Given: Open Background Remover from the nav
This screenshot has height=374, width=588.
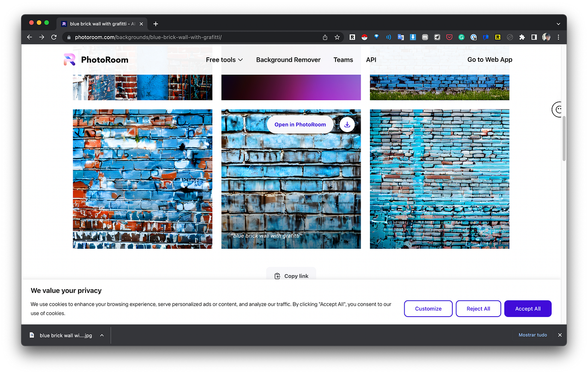Looking at the screenshot, I should (288, 60).
